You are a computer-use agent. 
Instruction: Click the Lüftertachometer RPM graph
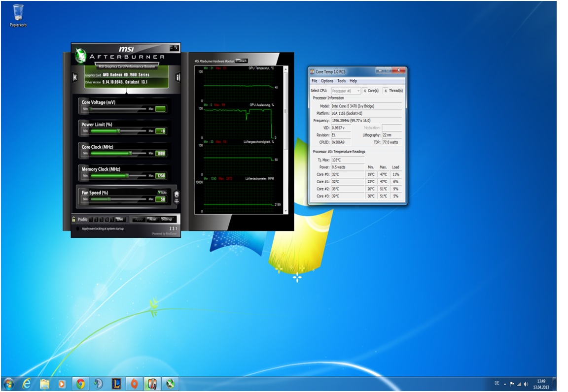[x=240, y=196]
